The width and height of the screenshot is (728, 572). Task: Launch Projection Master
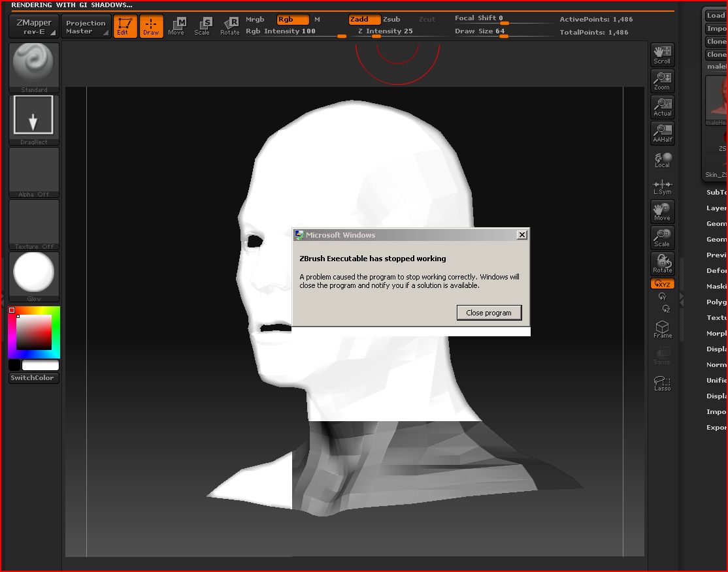pyautogui.click(x=86, y=26)
